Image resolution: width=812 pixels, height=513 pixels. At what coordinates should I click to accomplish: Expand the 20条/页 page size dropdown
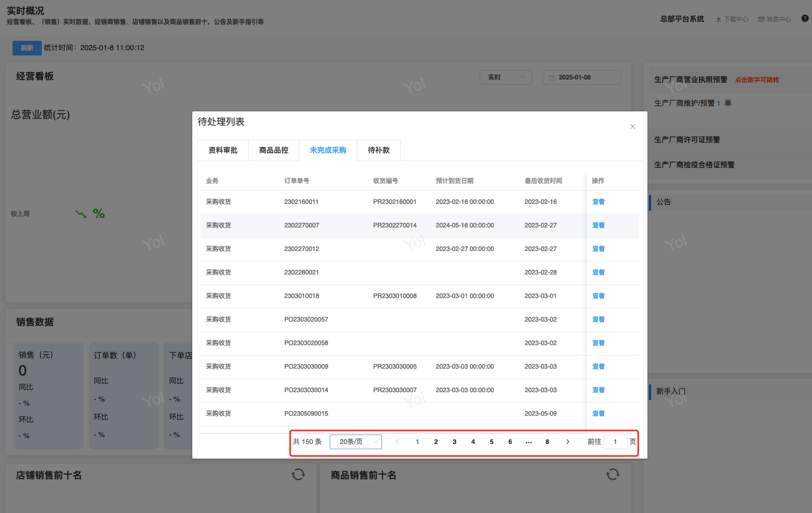356,442
